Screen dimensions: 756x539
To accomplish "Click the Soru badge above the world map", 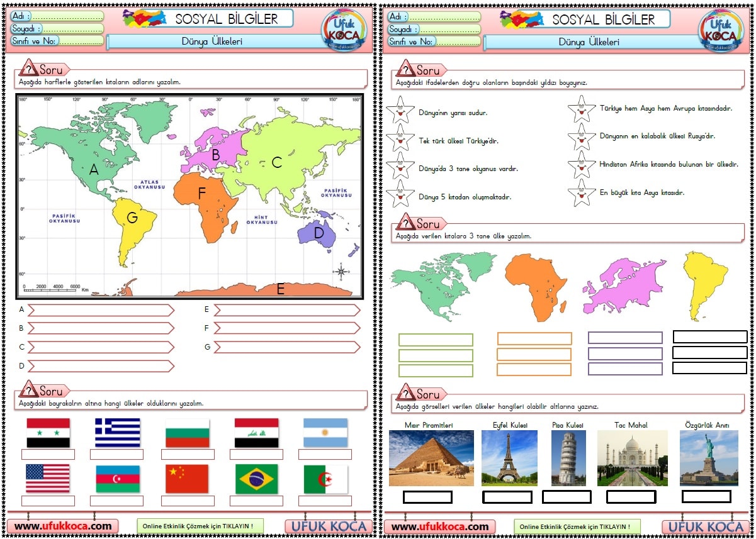I will click(44, 69).
